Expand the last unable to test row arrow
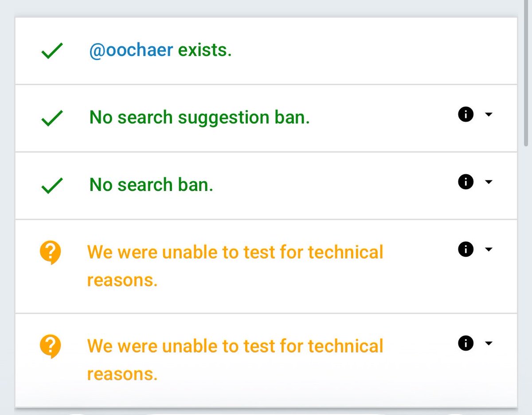Screen dimensions: 532x415 [489, 343]
